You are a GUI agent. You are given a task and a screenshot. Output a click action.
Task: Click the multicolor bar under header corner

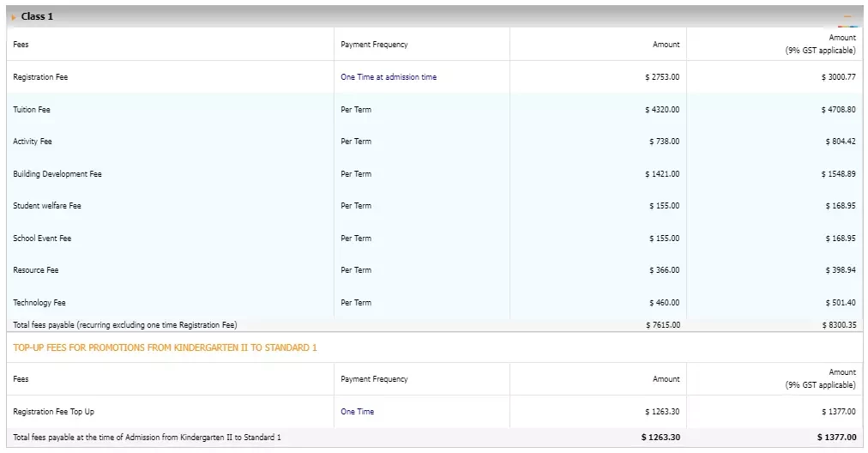pos(848,26)
